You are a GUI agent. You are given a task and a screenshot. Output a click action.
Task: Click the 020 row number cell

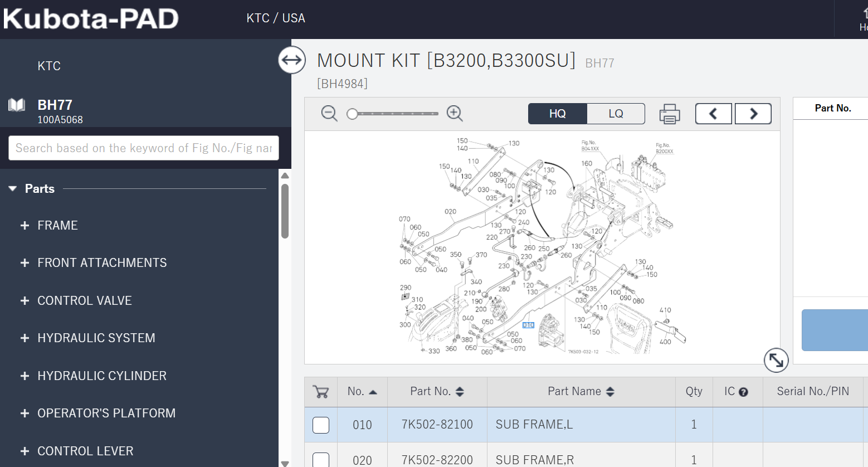click(x=362, y=460)
